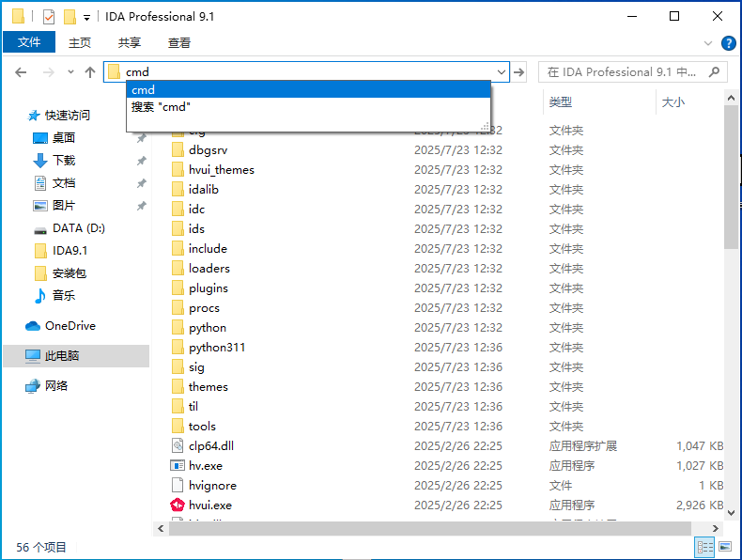Select the ids folder icon
This screenshot has width=742, height=560.
tap(178, 229)
